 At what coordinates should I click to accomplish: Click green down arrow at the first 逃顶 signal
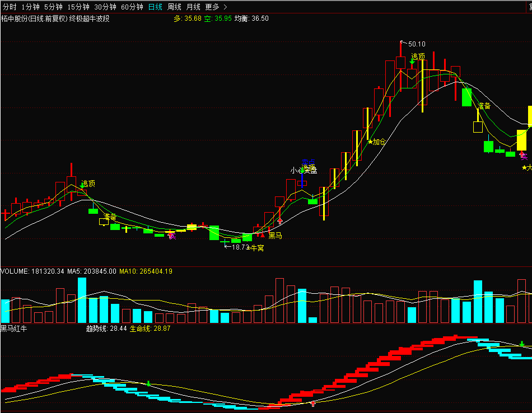tap(82, 185)
